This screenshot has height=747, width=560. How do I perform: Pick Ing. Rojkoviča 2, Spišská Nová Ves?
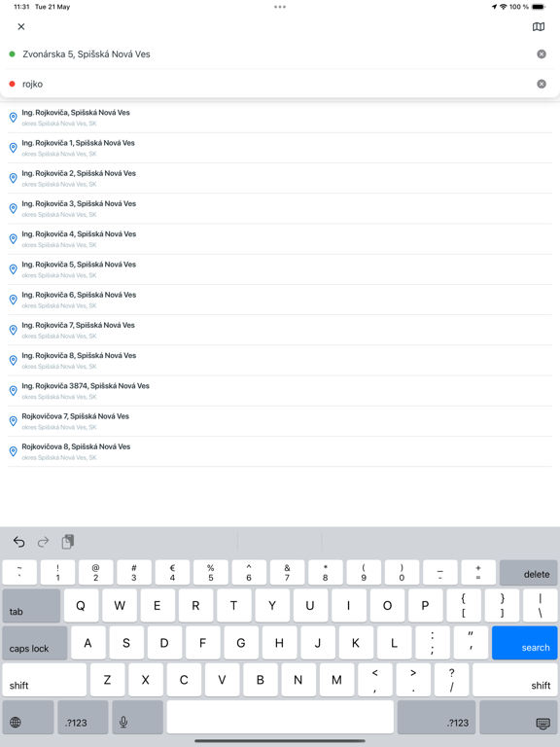[x=280, y=178]
